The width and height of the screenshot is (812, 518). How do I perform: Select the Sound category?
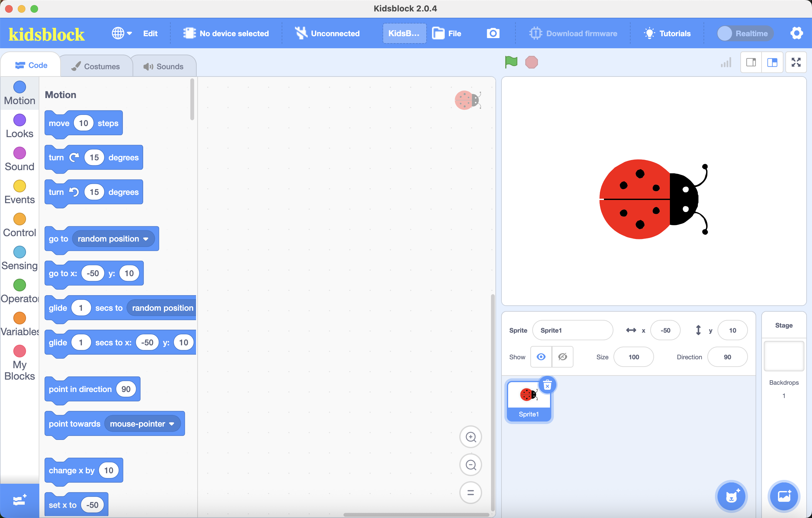(x=20, y=159)
